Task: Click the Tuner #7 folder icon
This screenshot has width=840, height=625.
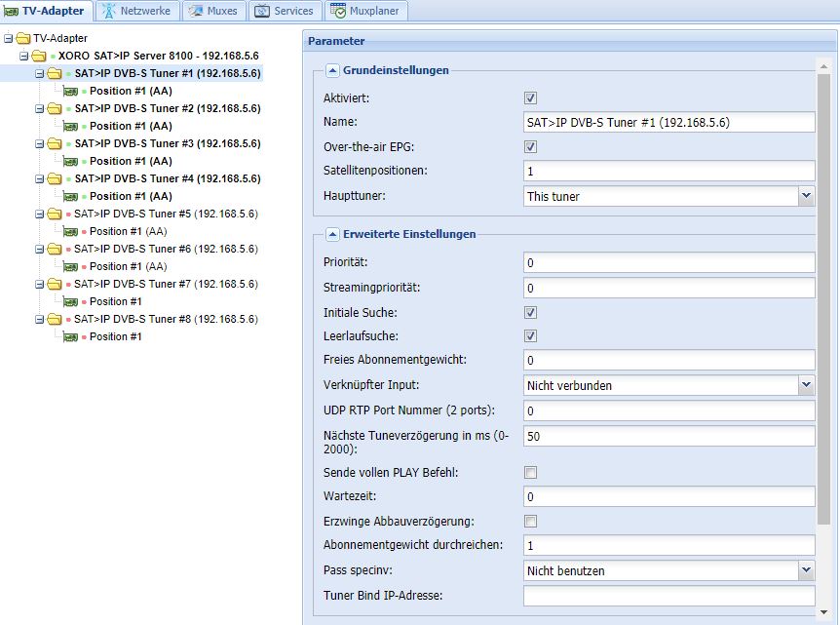Action: point(55,284)
